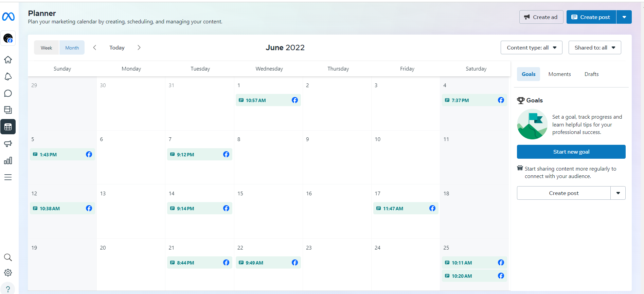The image size is (644, 294).
Task: Open the 7:37 PM post on June 4
Action: tap(475, 100)
